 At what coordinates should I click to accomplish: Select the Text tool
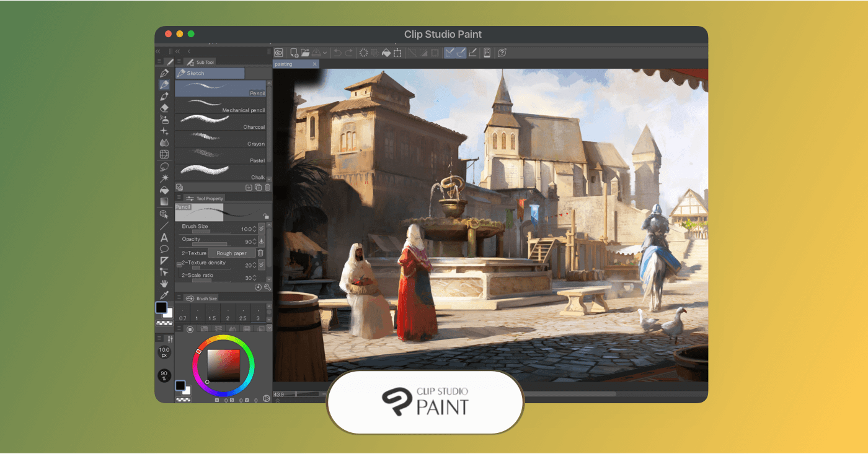coord(164,237)
